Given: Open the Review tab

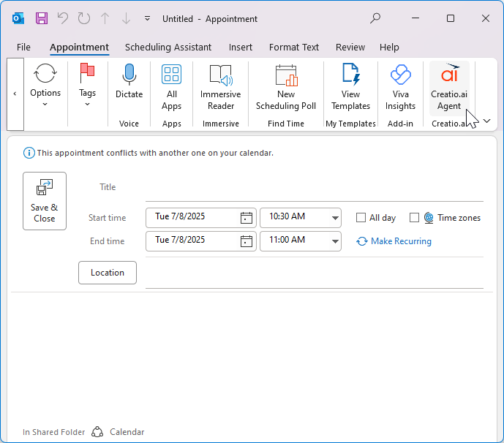Looking at the screenshot, I should point(350,48).
